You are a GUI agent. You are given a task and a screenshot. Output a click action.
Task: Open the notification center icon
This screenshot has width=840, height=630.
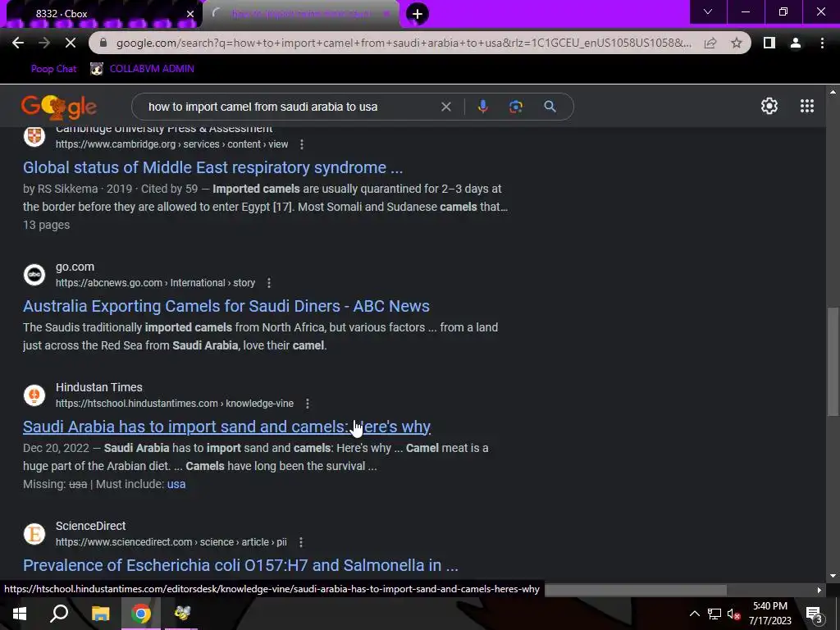point(815,614)
